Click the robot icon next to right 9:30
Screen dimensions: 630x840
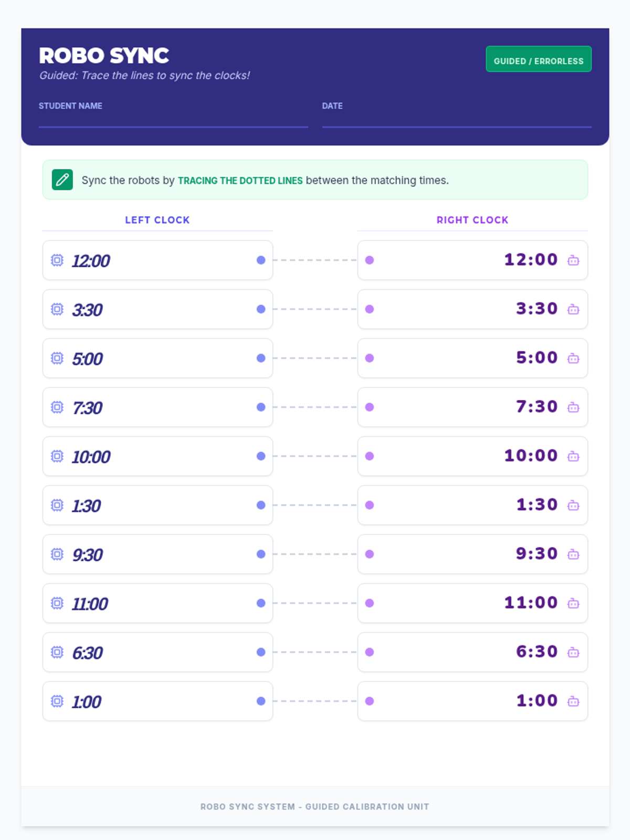click(573, 554)
